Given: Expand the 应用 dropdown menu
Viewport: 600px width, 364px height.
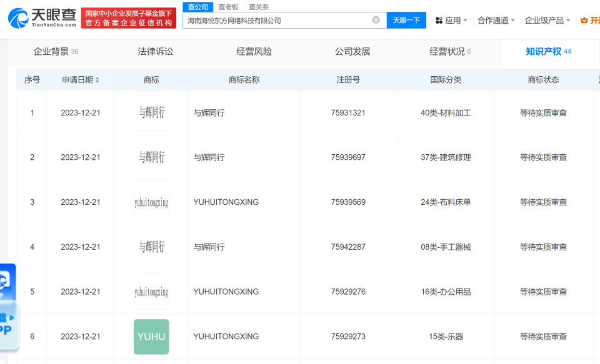Looking at the screenshot, I should [x=456, y=20].
